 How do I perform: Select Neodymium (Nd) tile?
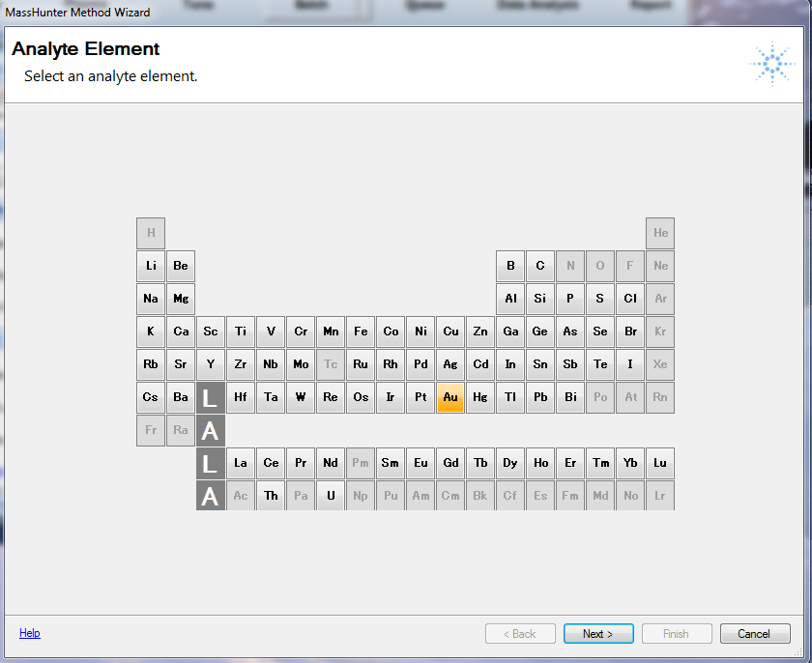[331, 463]
